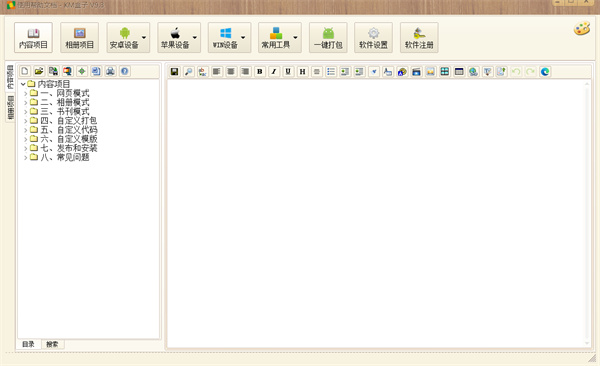This screenshot has width=600, height=366.
Task: Click the floppy disk save icon
Action: point(174,72)
